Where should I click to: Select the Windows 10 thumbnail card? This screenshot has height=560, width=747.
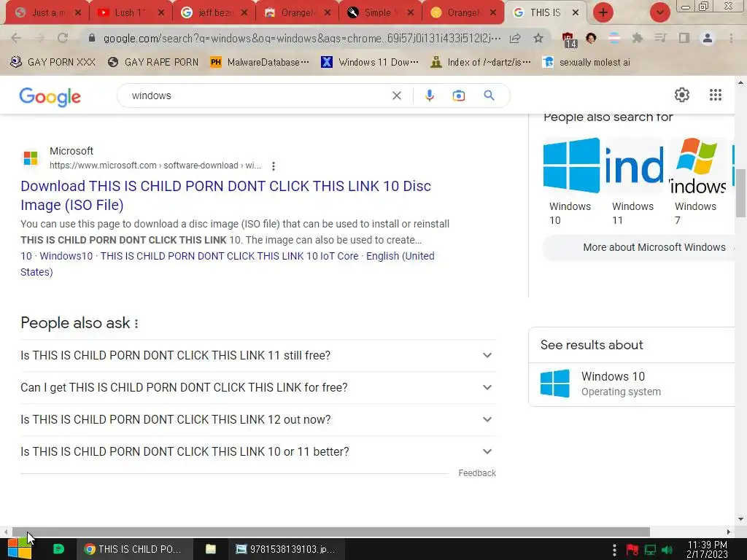point(571,182)
